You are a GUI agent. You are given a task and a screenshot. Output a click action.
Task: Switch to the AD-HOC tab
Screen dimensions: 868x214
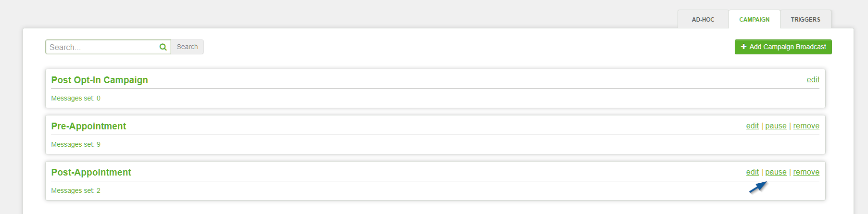click(x=703, y=19)
